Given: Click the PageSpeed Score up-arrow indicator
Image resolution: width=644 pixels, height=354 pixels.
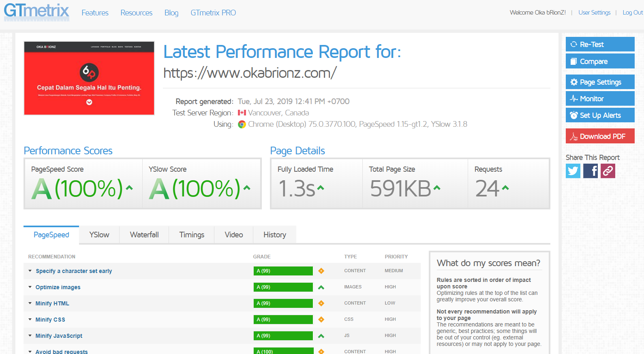Looking at the screenshot, I should pos(129,188).
